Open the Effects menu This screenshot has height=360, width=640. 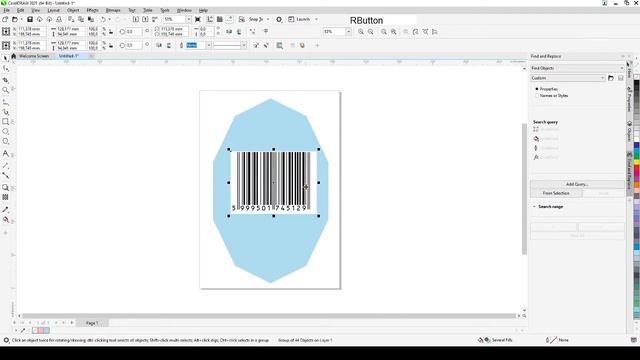(x=92, y=10)
